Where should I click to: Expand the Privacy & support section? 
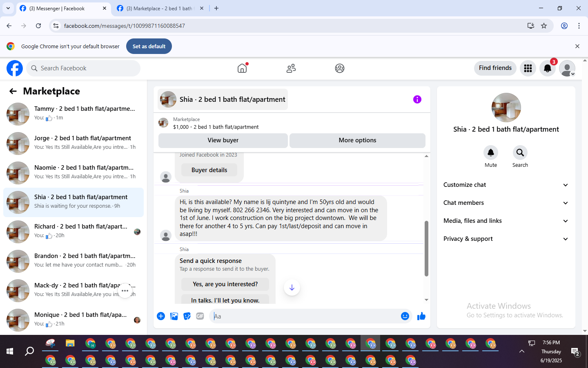[506, 239]
